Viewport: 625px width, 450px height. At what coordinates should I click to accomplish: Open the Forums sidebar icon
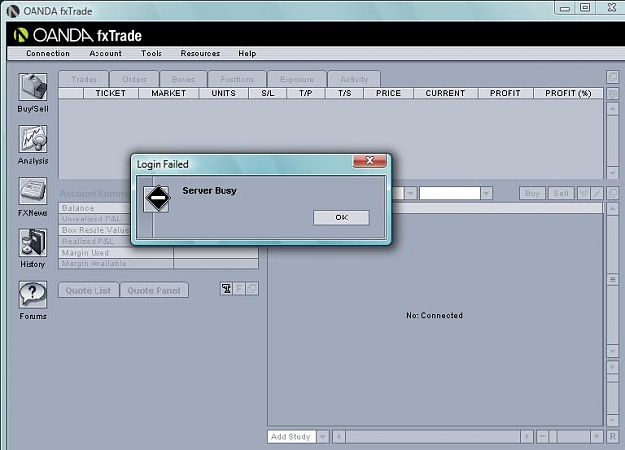(33, 295)
